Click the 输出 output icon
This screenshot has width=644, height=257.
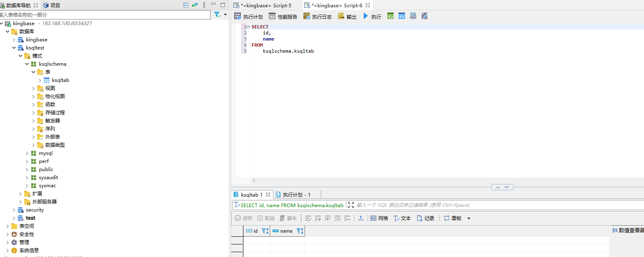[341, 16]
